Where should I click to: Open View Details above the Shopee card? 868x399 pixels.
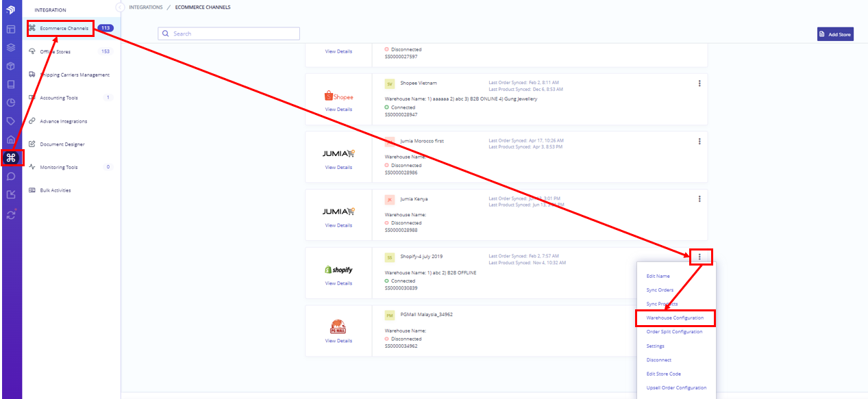coord(338,51)
